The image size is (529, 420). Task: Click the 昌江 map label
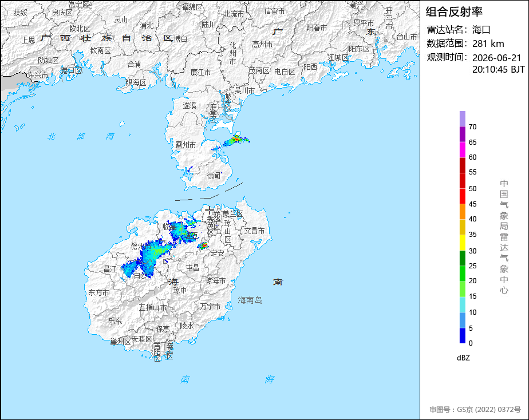pyautogui.click(x=110, y=269)
